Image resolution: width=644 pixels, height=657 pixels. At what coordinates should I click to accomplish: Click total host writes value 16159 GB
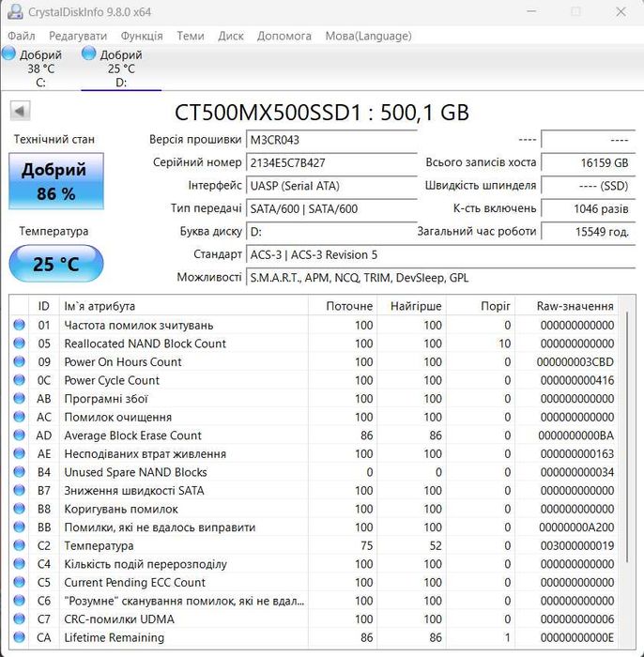(x=589, y=163)
